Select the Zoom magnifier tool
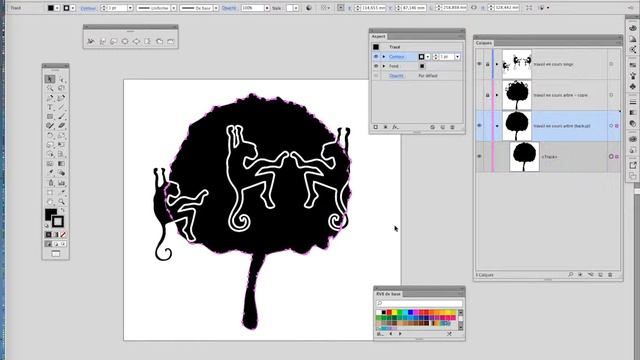The width and height of the screenshot is (640, 360). (61, 202)
